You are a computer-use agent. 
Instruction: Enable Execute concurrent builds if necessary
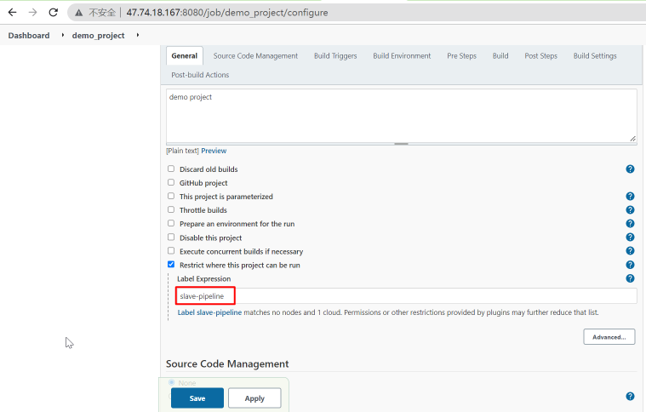(171, 250)
